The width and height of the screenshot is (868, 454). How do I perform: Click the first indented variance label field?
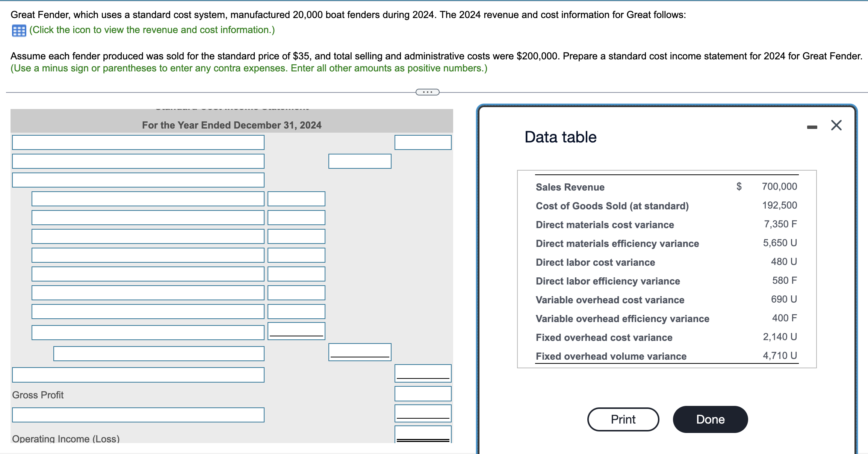pos(148,199)
